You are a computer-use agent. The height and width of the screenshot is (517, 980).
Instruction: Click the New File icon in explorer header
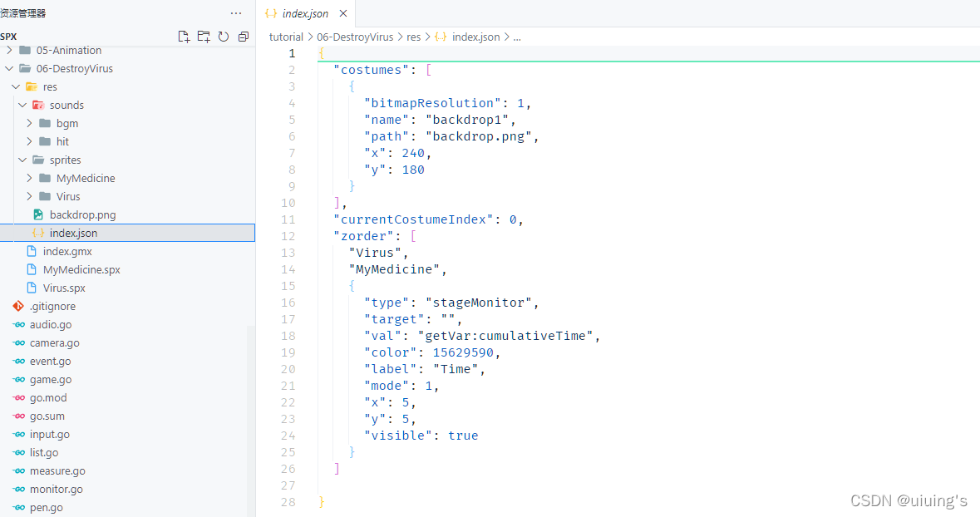184,37
